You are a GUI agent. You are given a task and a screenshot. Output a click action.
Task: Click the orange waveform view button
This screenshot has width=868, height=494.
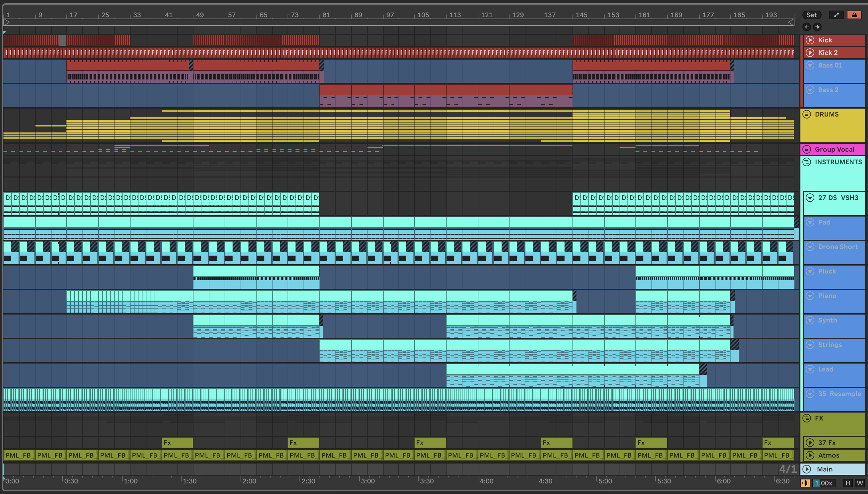(x=805, y=483)
